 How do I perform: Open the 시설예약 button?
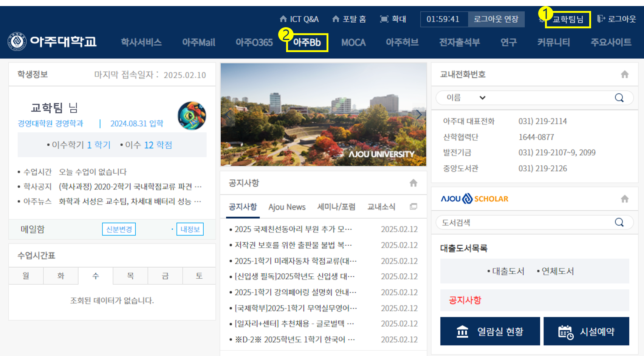(586, 331)
